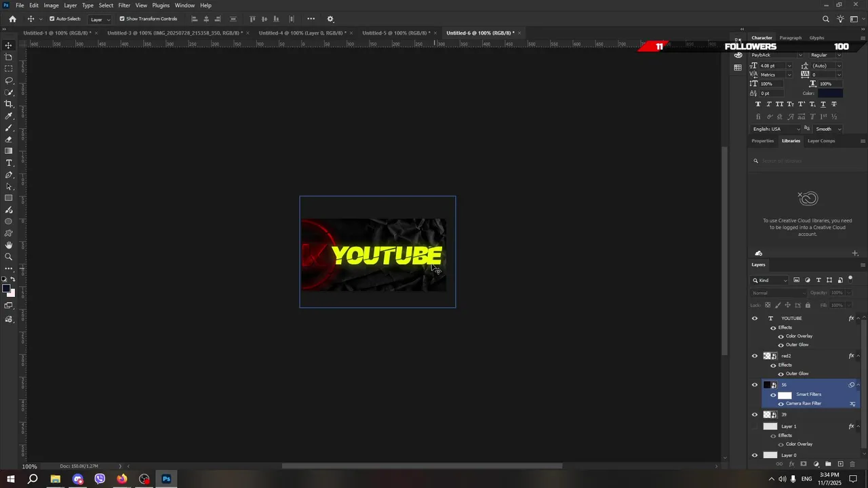
Task: Open the Auto-Select Layer dropdown
Action: coord(100,19)
